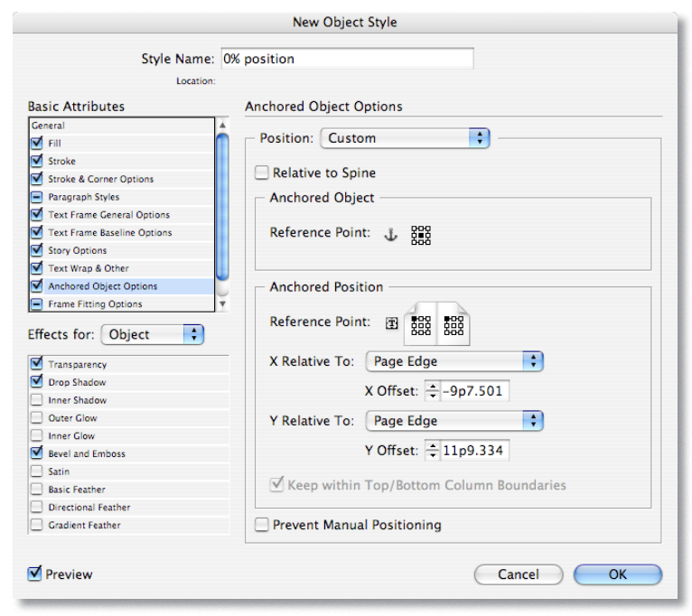Expand the Effects for Object dropdown
Image resolution: width=692 pixels, height=616 pixels.
pyautogui.click(x=152, y=334)
